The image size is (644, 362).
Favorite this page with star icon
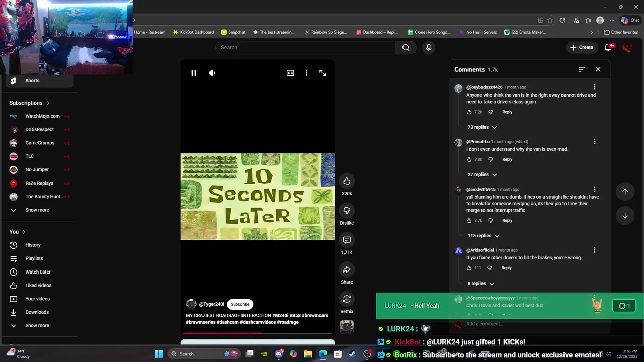(550, 20)
